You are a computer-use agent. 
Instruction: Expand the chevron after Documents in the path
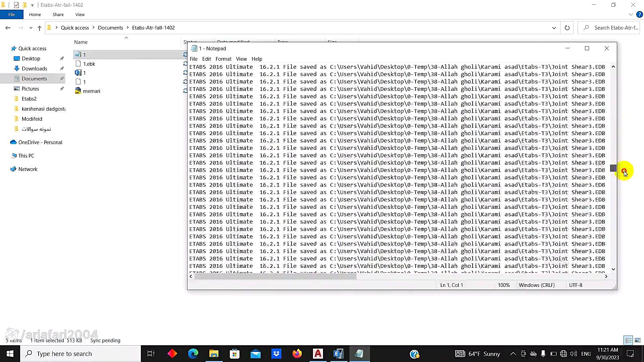pyautogui.click(x=128, y=28)
